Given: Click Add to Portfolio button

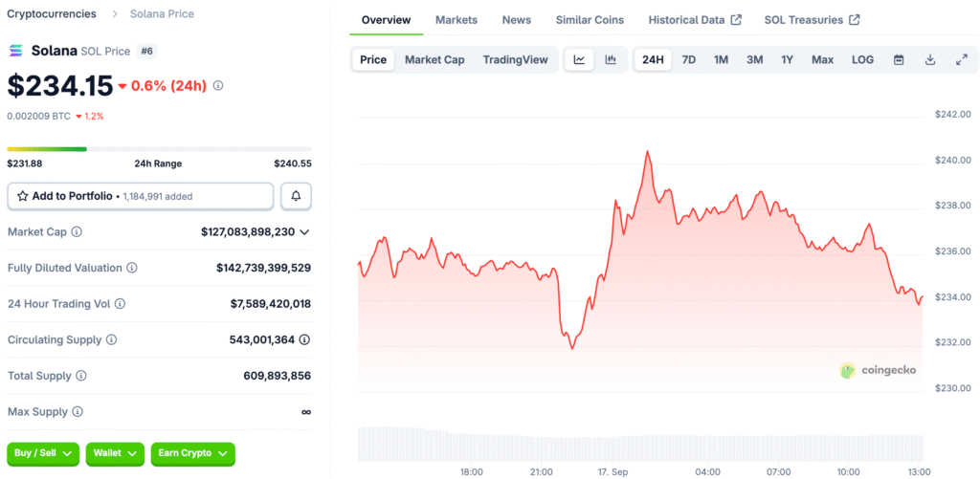Looking at the screenshot, I should click(x=141, y=196).
